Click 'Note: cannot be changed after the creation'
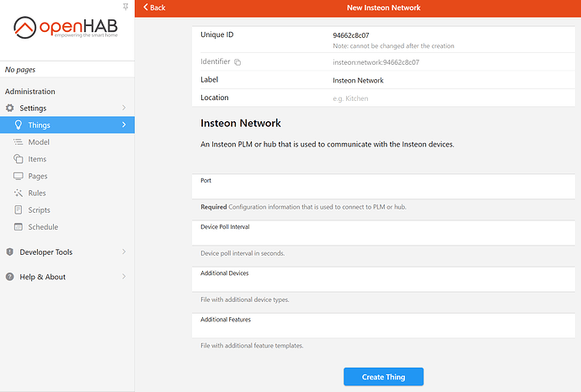The height and width of the screenshot is (392, 581). pyautogui.click(x=393, y=46)
